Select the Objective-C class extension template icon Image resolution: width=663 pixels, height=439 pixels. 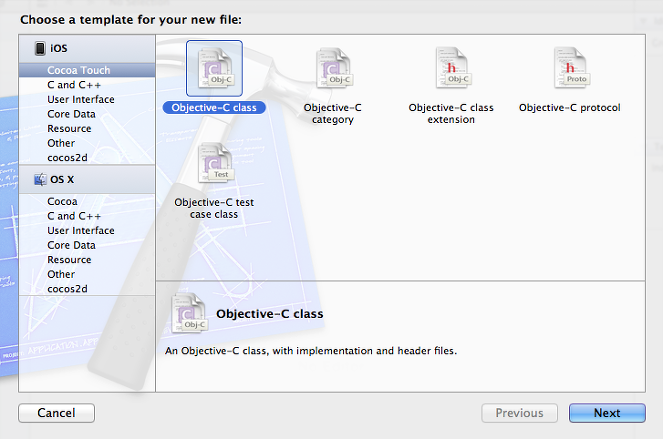pos(453,67)
